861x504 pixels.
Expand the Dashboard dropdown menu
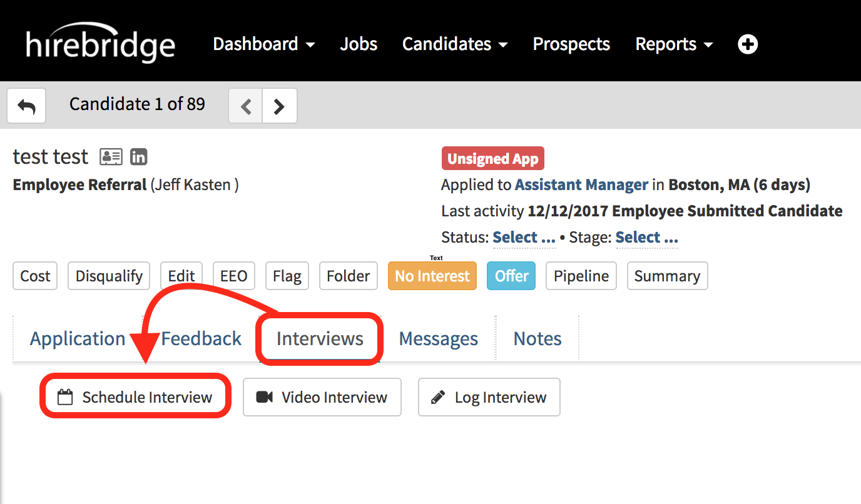click(x=263, y=44)
